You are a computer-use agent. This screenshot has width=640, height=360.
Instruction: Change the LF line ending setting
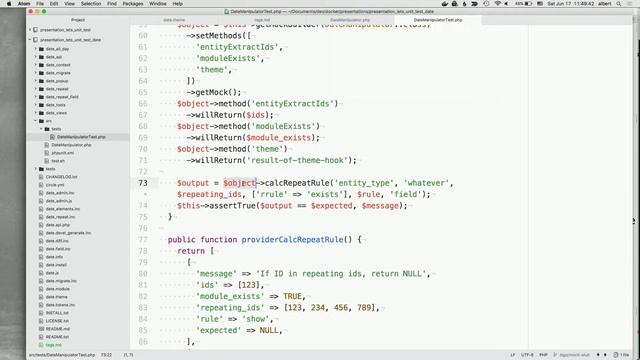point(512,355)
